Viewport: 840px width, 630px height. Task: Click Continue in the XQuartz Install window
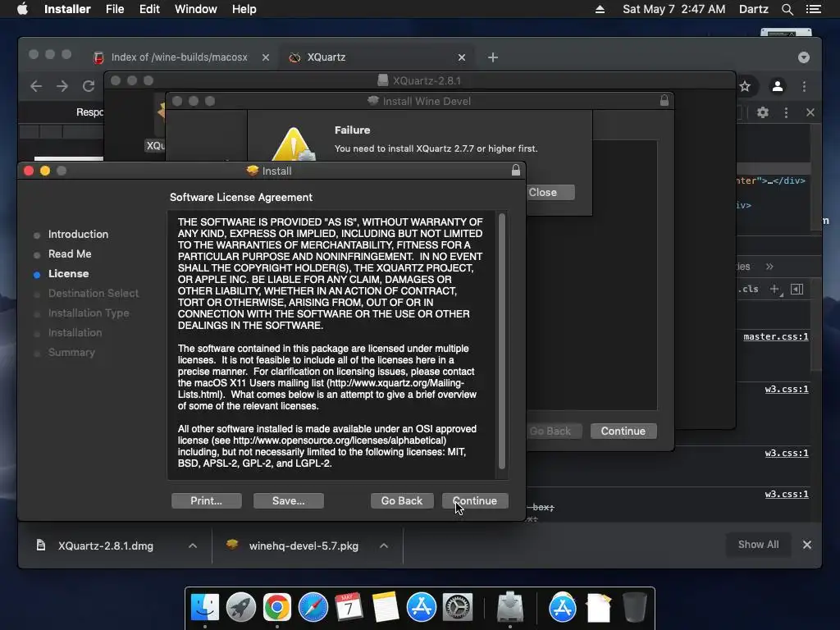pyautogui.click(x=475, y=500)
